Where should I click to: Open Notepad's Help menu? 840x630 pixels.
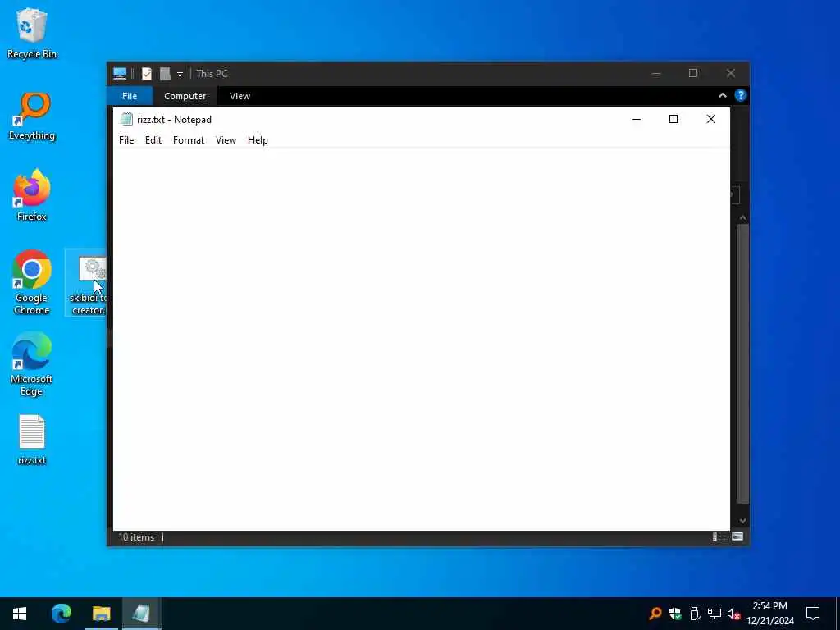[x=258, y=140]
